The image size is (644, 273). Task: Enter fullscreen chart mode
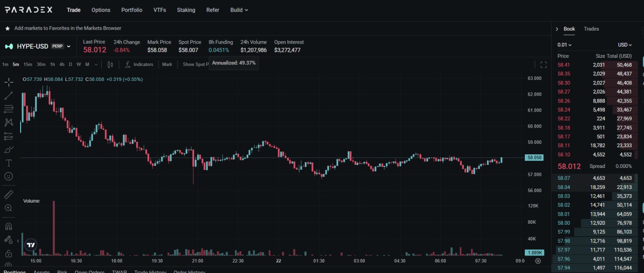[543, 64]
